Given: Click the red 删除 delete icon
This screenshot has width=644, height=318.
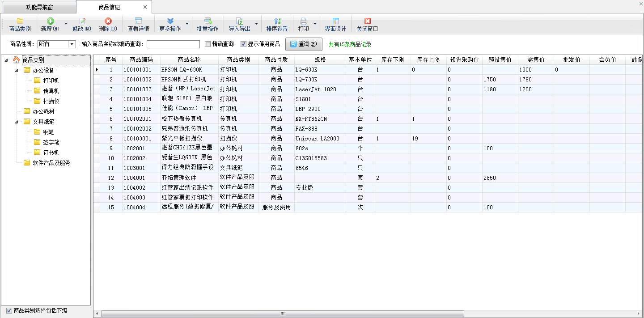Looking at the screenshot, I should [108, 21].
